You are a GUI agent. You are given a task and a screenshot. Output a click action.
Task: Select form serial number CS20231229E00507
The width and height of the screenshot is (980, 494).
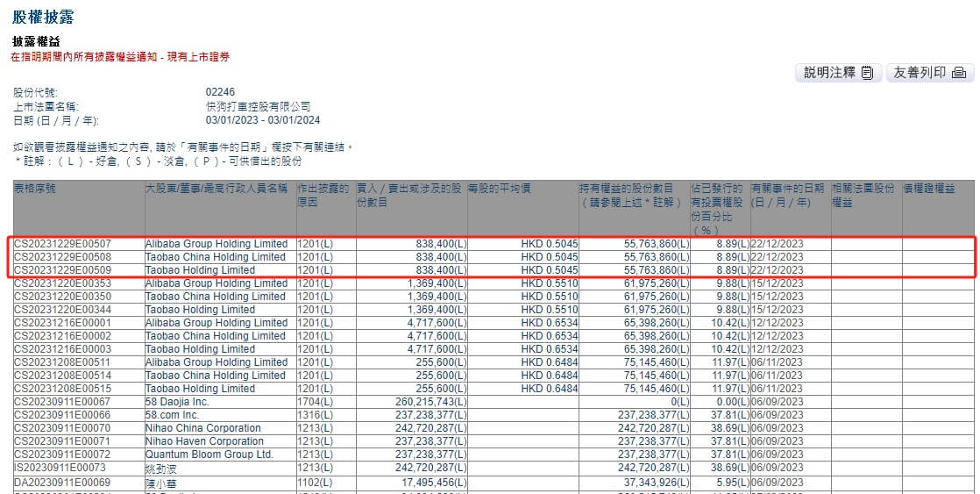click(63, 244)
